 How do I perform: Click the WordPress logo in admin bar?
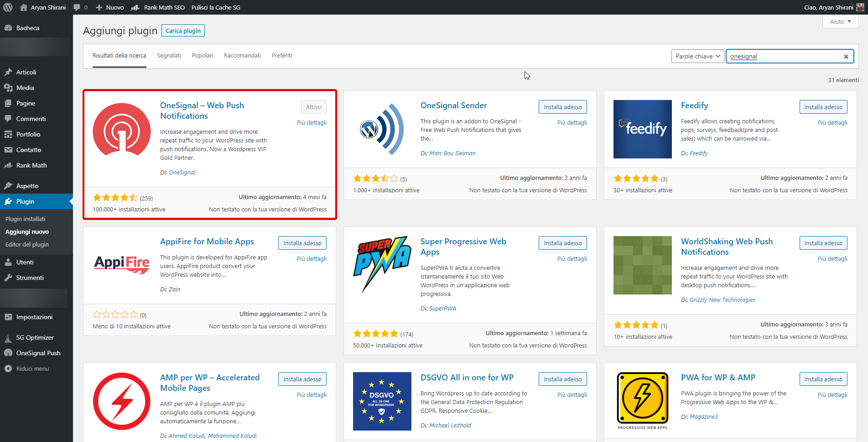(8, 7)
